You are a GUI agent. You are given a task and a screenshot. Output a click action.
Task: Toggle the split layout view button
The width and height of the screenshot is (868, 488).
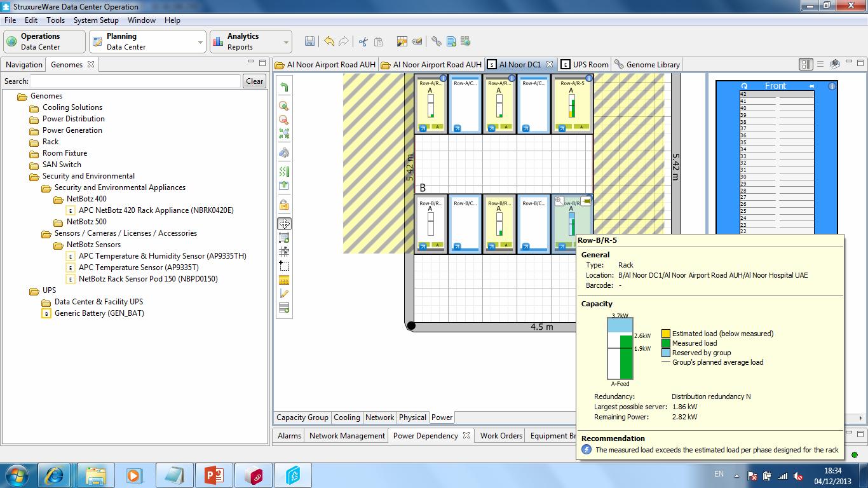(806, 64)
